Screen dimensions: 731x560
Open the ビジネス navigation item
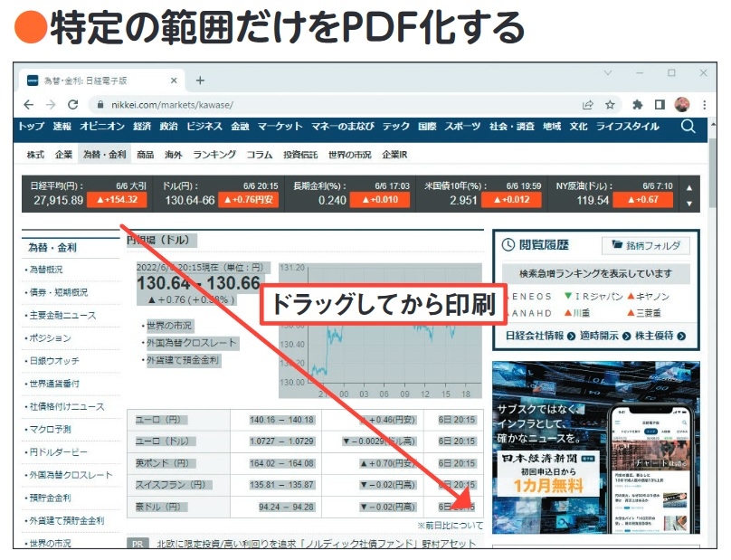(x=204, y=127)
